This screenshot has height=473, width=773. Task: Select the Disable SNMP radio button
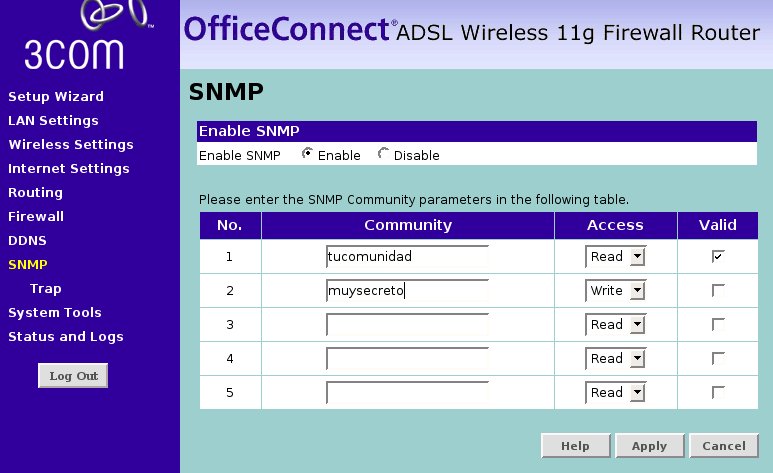click(382, 154)
